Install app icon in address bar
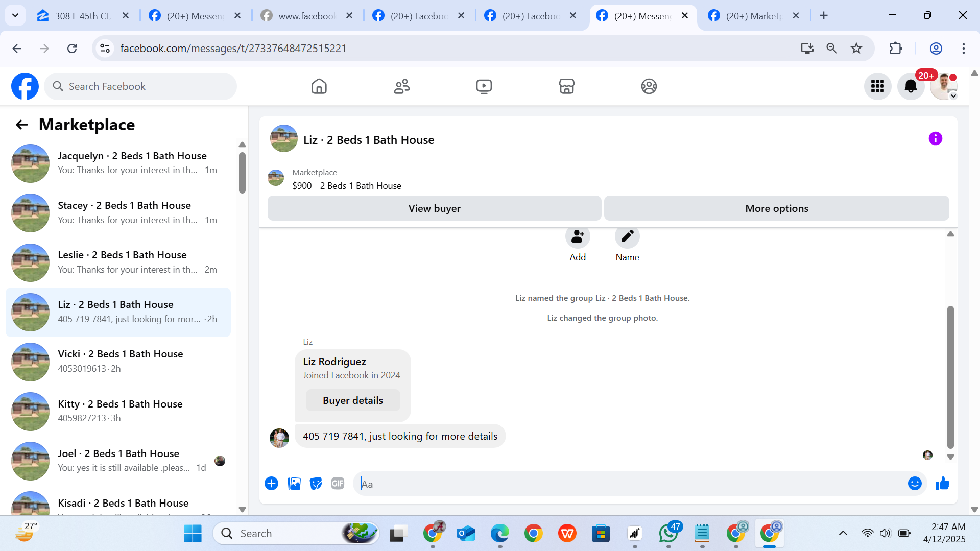The height and width of the screenshot is (551, 980). [807, 49]
